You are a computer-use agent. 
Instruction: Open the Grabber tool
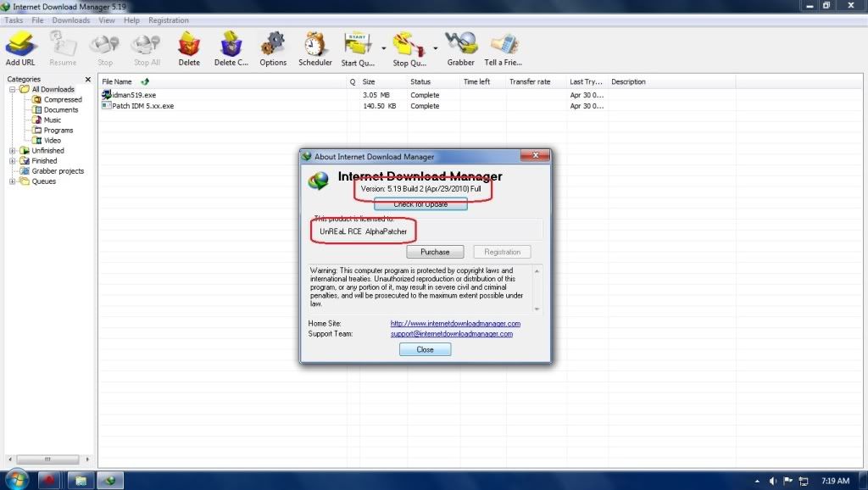pyautogui.click(x=460, y=48)
